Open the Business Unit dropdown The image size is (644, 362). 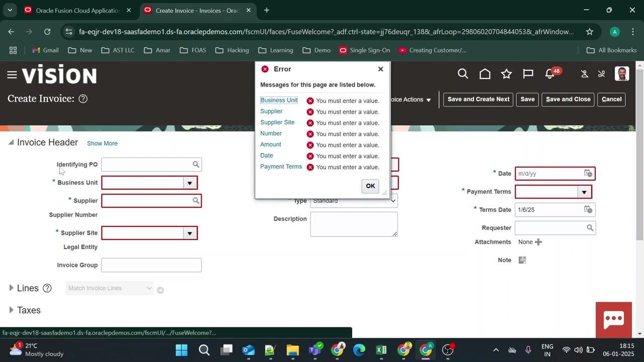pos(190,183)
